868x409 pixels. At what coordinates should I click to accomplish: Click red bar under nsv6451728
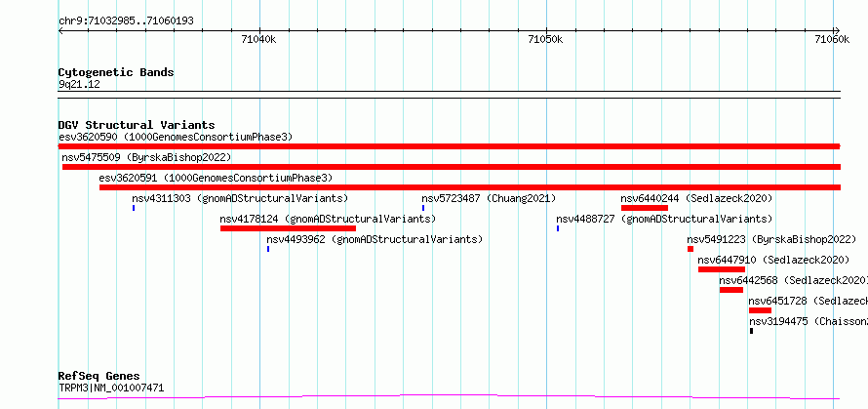760,310
